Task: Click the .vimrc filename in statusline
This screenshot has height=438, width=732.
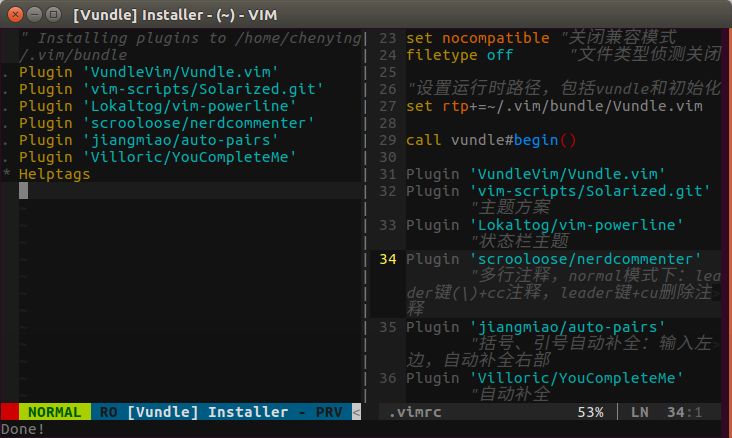Action: 415,412
